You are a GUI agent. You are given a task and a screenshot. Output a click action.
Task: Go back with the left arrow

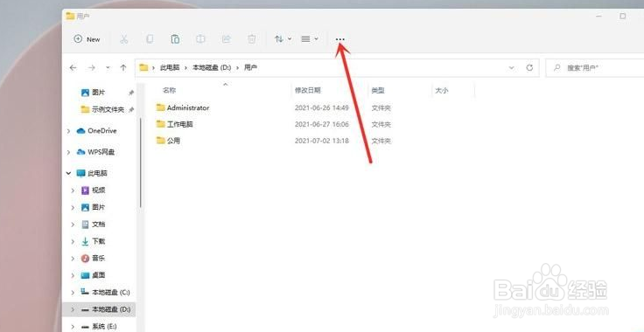pyautogui.click(x=73, y=67)
